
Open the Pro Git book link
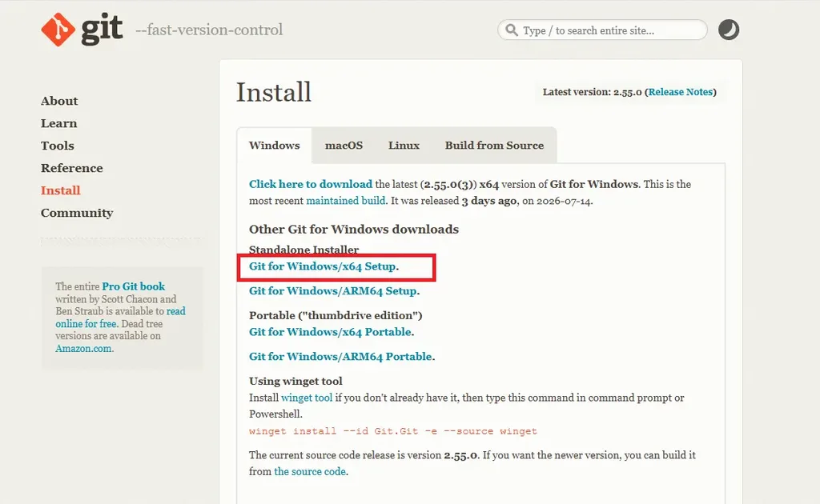[134, 286]
